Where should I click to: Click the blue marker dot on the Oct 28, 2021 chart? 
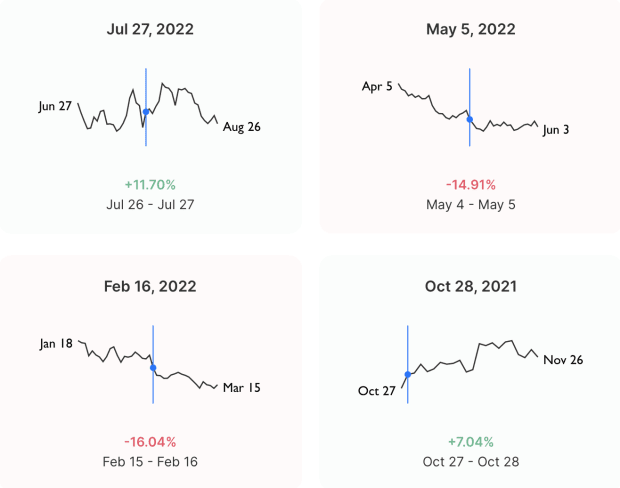point(408,375)
